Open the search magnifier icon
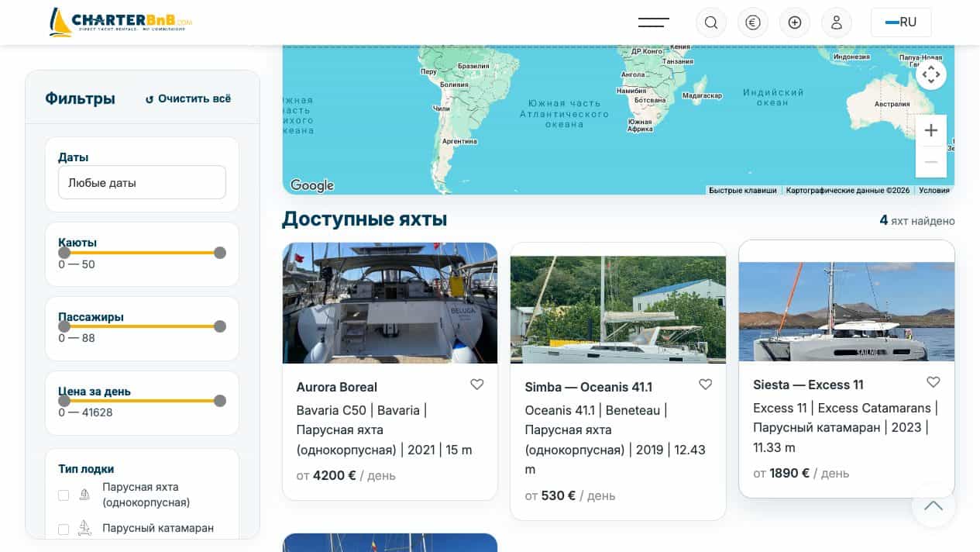This screenshot has height=552, width=980. tap(711, 22)
